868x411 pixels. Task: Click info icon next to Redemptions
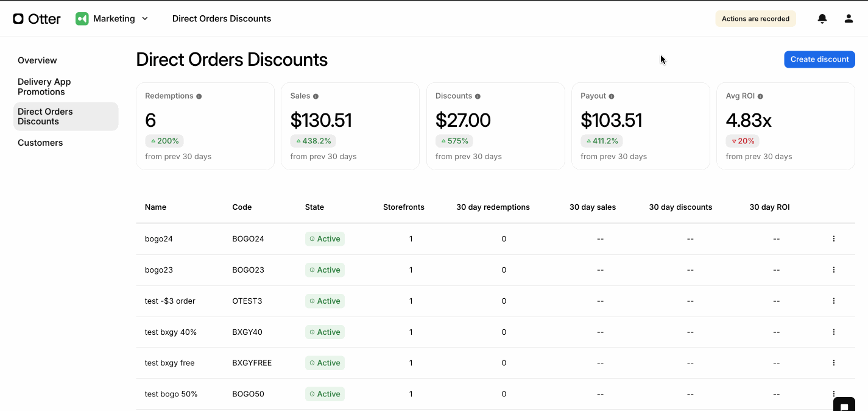point(199,96)
